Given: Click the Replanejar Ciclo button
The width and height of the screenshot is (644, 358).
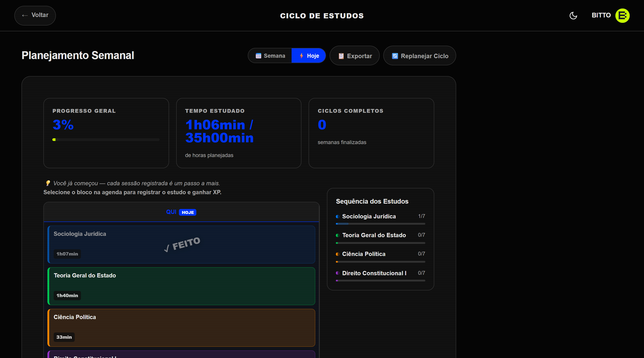Looking at the screenshot, I should [419, 55].
